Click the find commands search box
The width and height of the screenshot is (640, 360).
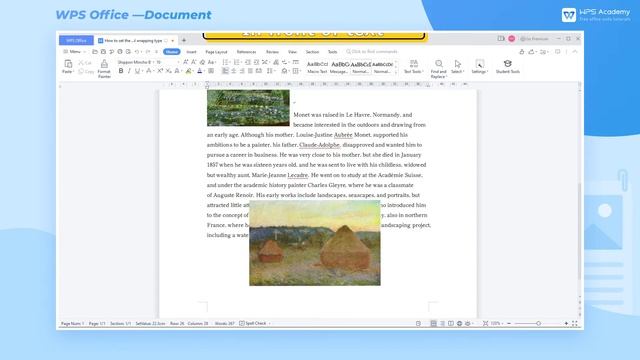pyautogui.click(x=372, y=52)
